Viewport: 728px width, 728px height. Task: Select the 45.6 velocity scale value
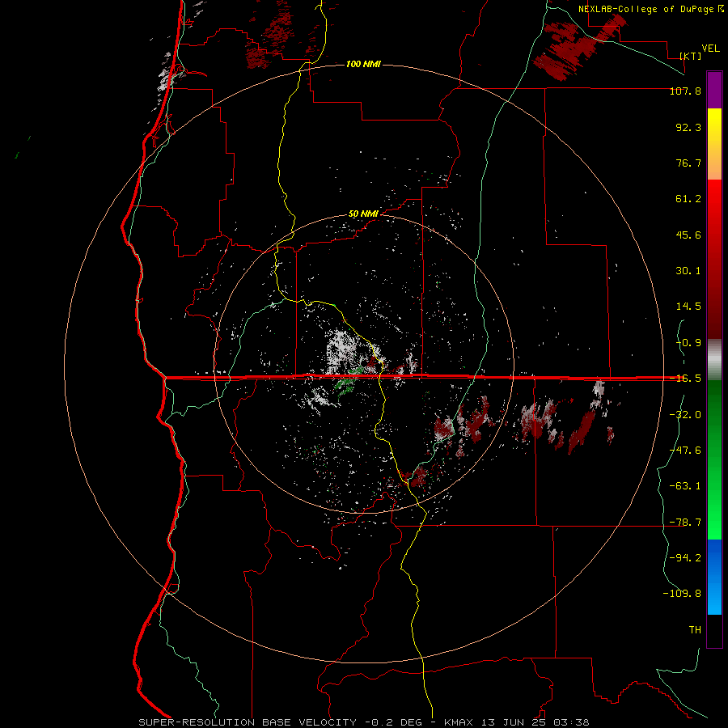pos(688,235)
